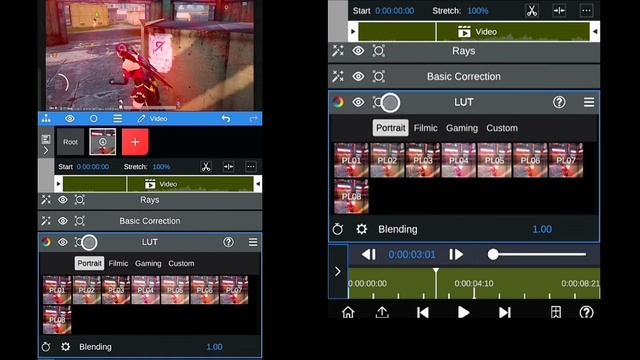Open LUT hamburger menu in right panel

click(589, 102)
